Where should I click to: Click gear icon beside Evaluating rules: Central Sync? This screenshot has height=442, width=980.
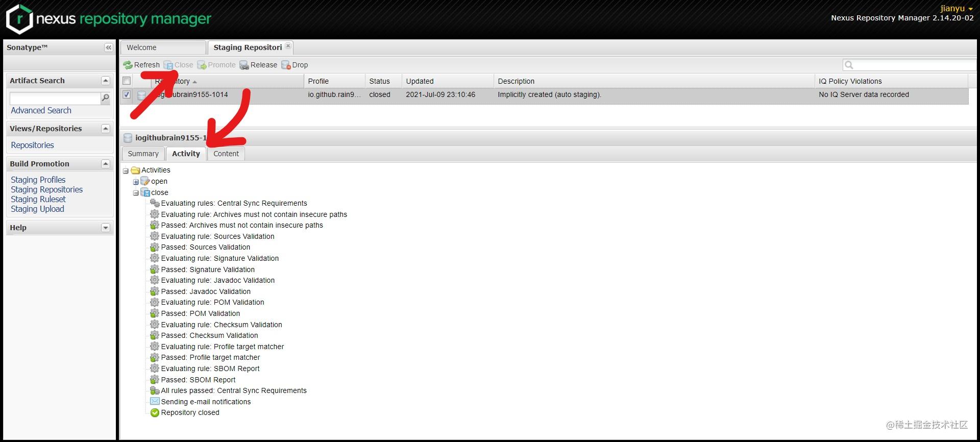(155, 203)
